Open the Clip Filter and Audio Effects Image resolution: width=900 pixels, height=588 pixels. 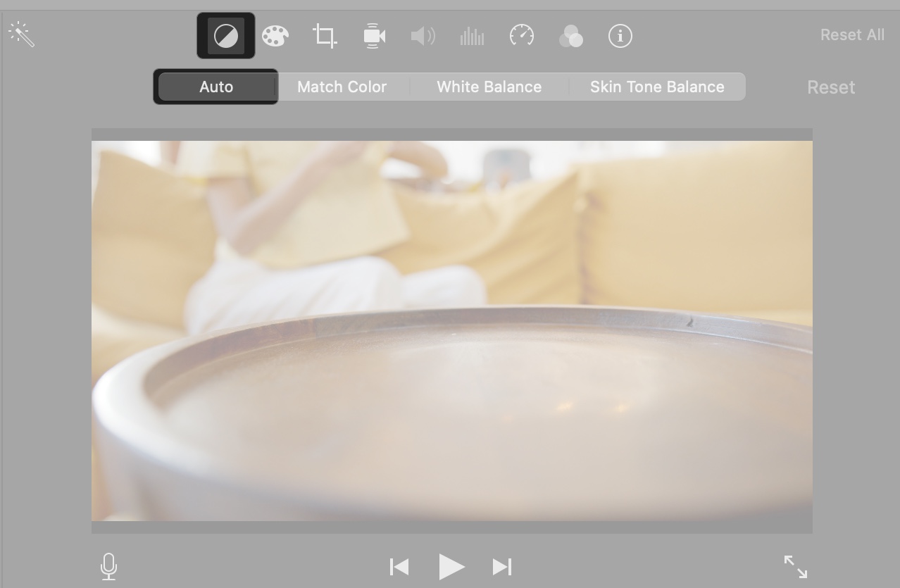571,35
